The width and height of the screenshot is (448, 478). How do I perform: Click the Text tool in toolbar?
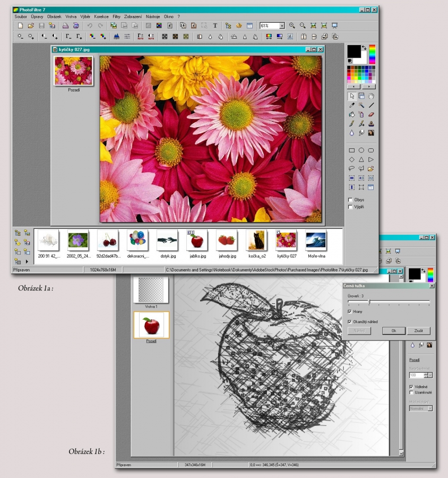215,25
